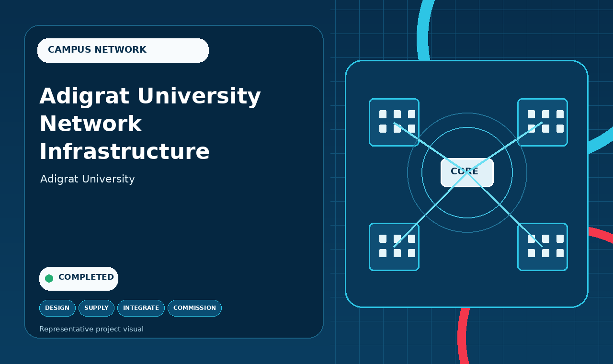Choose the INTEGRATE tag

[141, 308]
